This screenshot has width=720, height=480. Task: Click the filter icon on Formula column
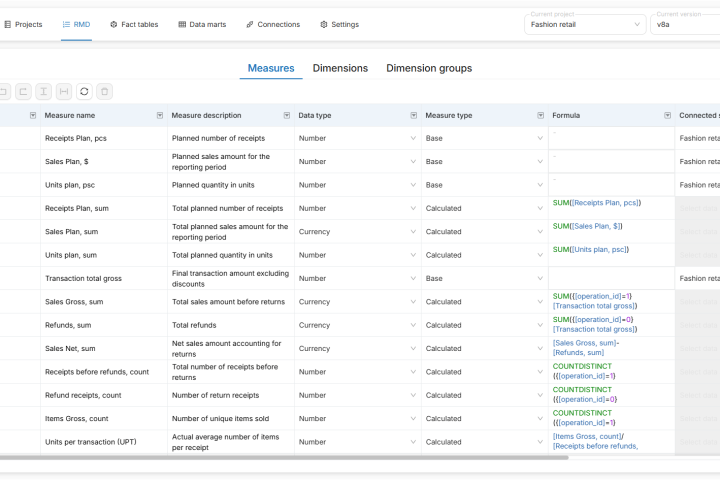(666, 115)
